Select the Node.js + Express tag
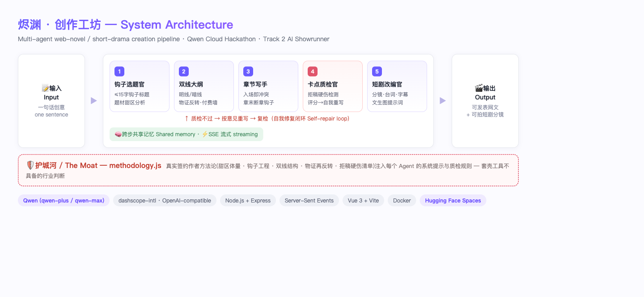 [248, 201]
